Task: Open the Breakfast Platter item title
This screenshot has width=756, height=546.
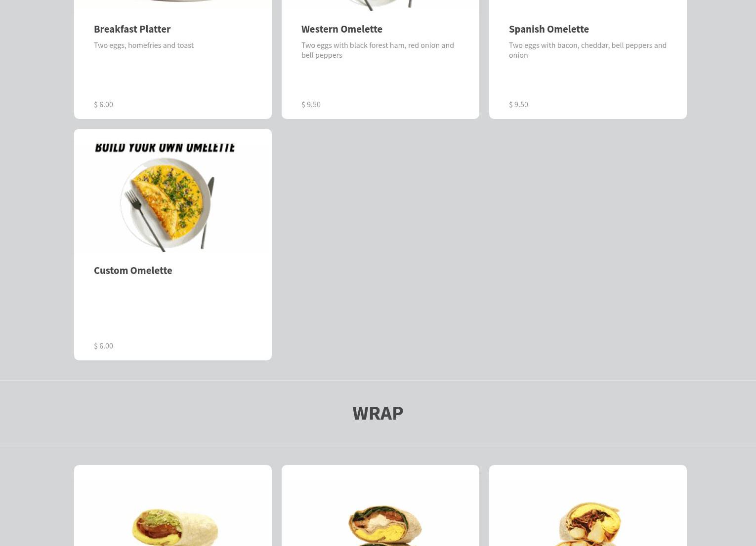Action: coord(132,29)
